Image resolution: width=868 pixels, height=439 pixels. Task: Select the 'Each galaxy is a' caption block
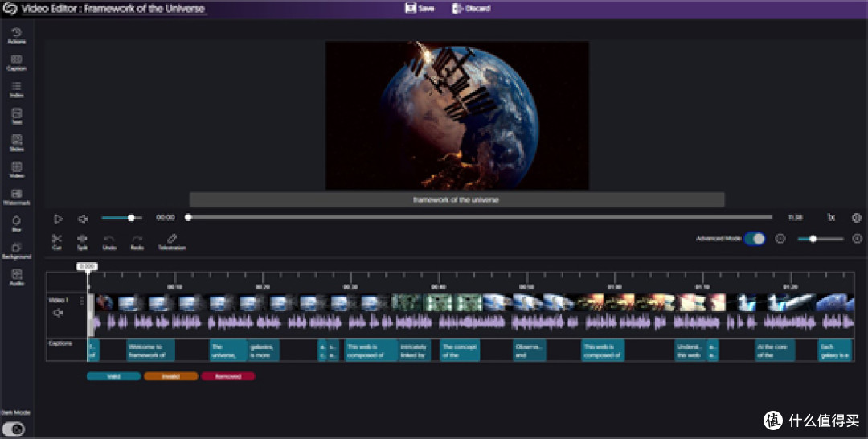(835, 351)
